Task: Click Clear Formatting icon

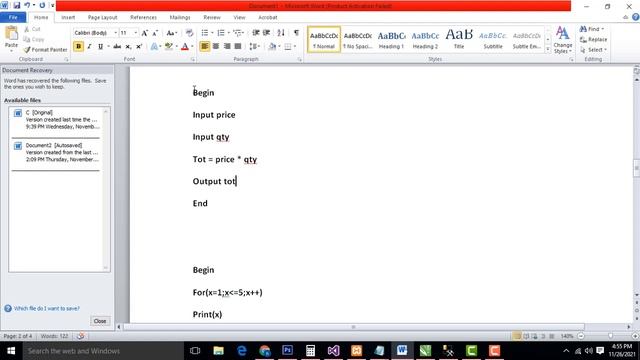Action: pos(189,33)
